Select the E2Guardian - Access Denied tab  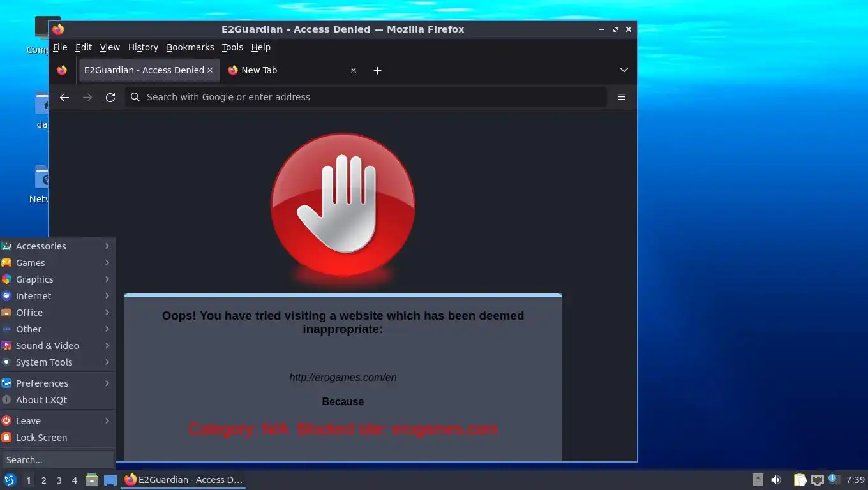click(149, 70)
